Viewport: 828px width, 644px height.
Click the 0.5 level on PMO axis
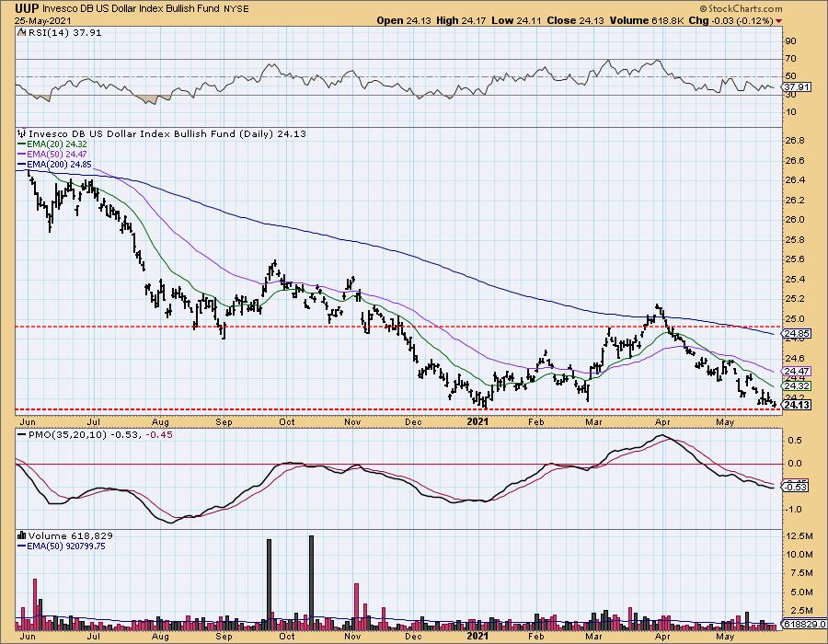pos(796,441)
